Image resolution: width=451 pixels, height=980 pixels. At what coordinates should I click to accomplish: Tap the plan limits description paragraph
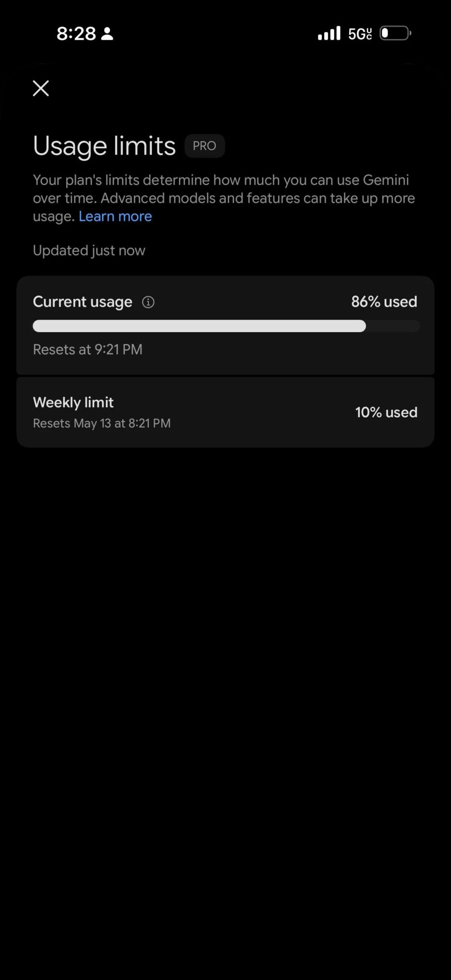pyautogui.click(x=224, y=198)
